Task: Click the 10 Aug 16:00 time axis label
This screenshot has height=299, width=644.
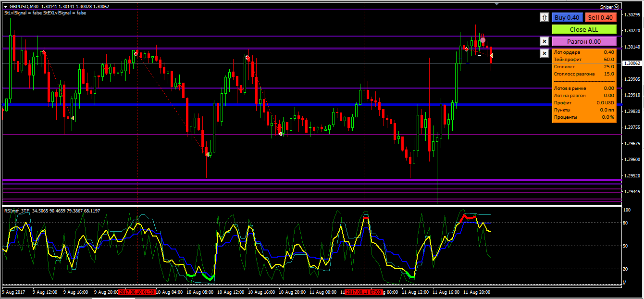Action: click(262, 292)
